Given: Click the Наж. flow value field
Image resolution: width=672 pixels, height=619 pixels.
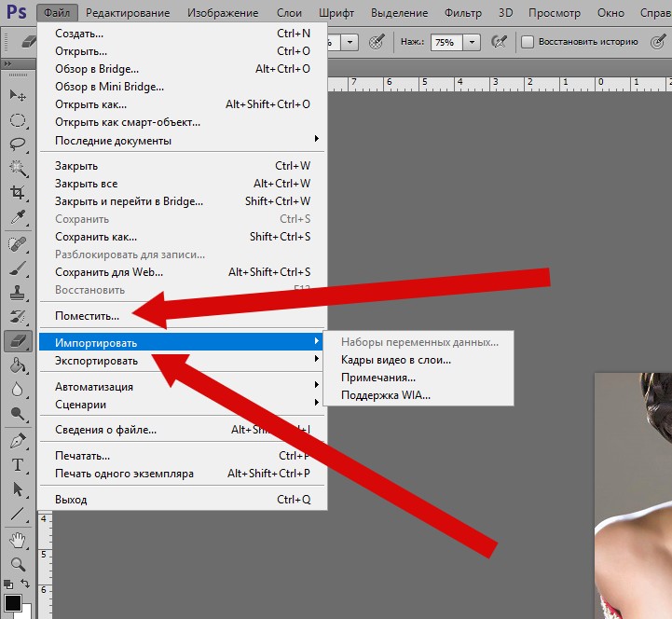Looking at the screenshot, I should (x=446, y=42).
